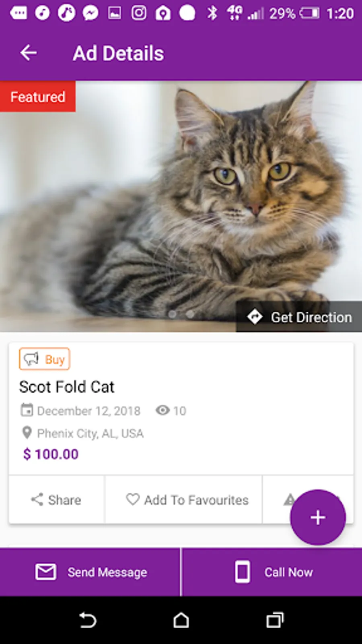The width and height of the screenshot is (362, 644).
Task: Tap the calendar date icon
Action: [27, 410]
